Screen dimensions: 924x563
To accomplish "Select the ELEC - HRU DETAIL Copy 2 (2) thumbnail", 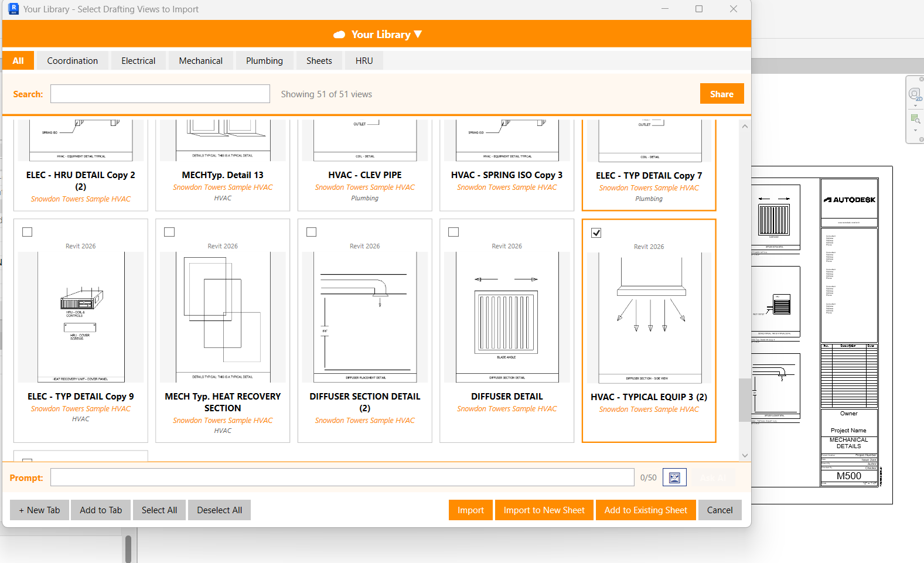I will pyautogui.click(x=81, y=141).
